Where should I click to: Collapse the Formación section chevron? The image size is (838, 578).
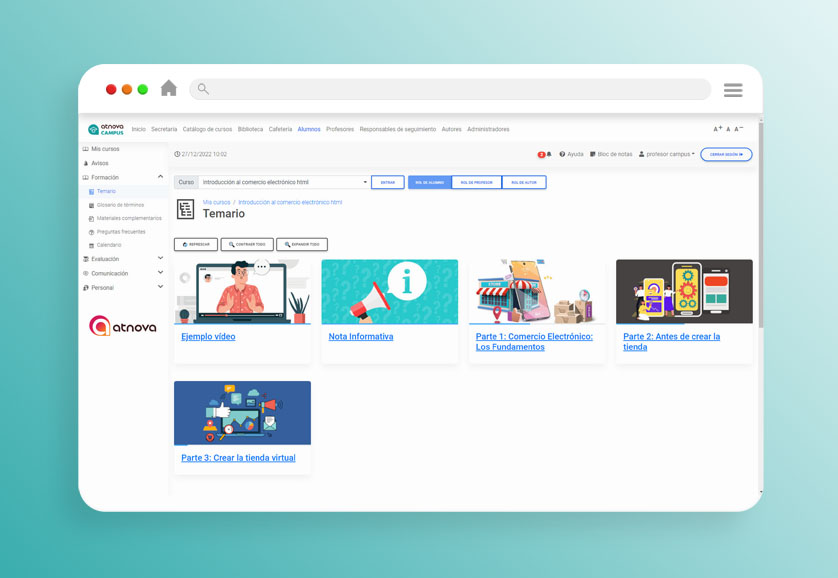point(160,177)
